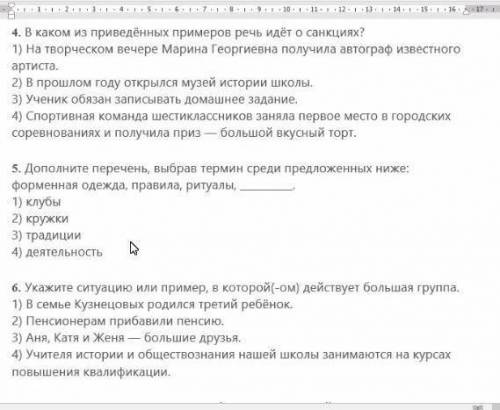Click question 5 'Дополните перечень' heading
This screenshot has height=410, width=500.
tap(210, 168)
